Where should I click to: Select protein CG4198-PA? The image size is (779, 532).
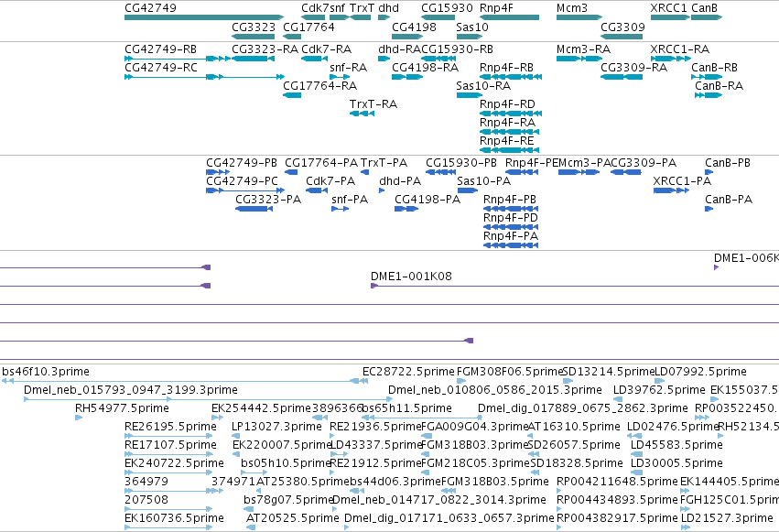coord(406,209)
